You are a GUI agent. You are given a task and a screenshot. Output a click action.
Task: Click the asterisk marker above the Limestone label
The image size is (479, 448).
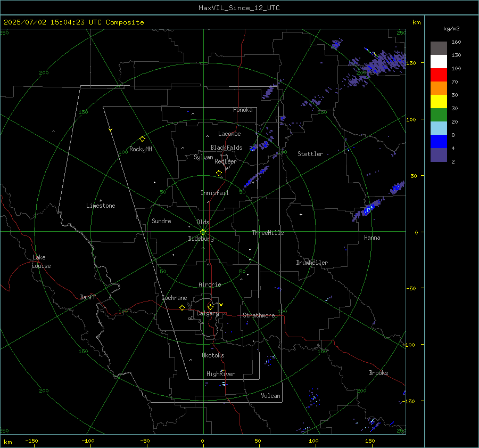pyautogui.click(x=101, y=201)
